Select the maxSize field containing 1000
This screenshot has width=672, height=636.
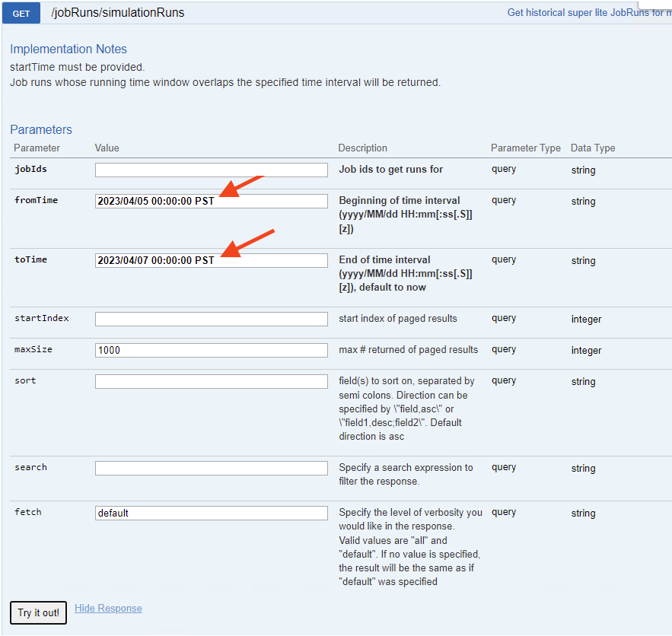[211, 350]
